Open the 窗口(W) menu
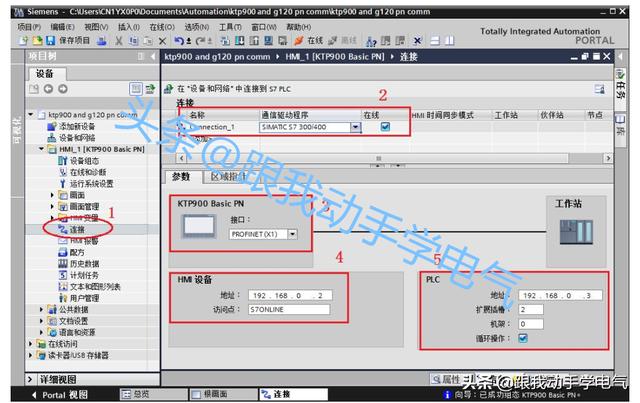The height and width of the screenshot is (403, 640). [264, 27]
